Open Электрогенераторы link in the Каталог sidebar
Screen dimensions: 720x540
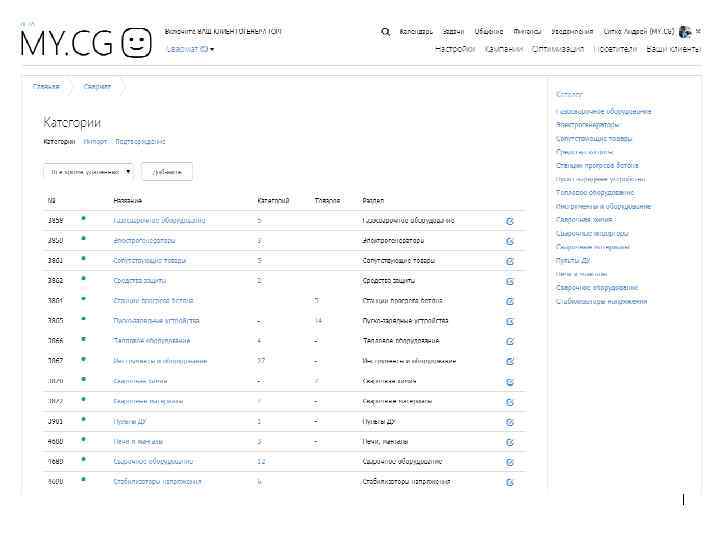click(587, 125)
